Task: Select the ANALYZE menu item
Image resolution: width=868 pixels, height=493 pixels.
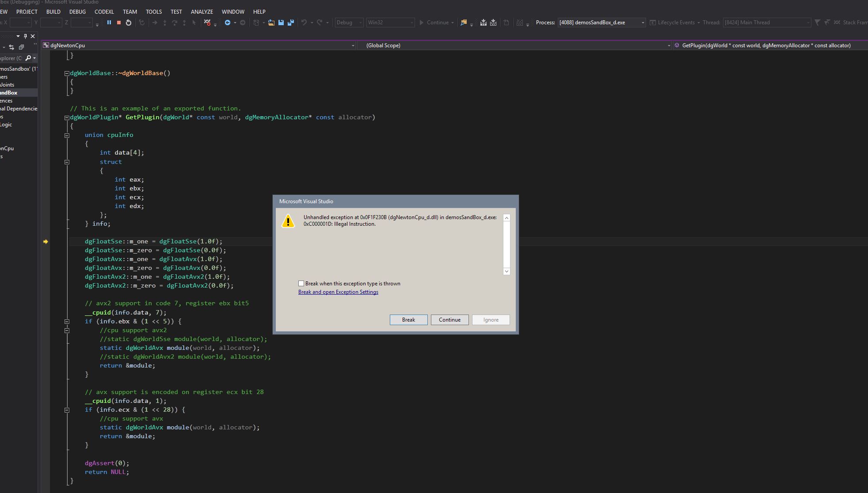Action: (x=202, y=11)
